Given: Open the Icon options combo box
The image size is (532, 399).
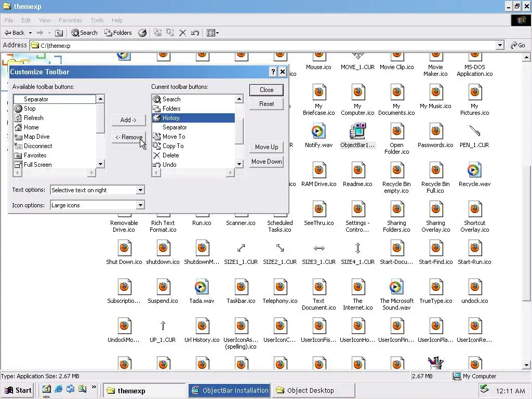Looking at the screenshot, I should tap(97, 205).
